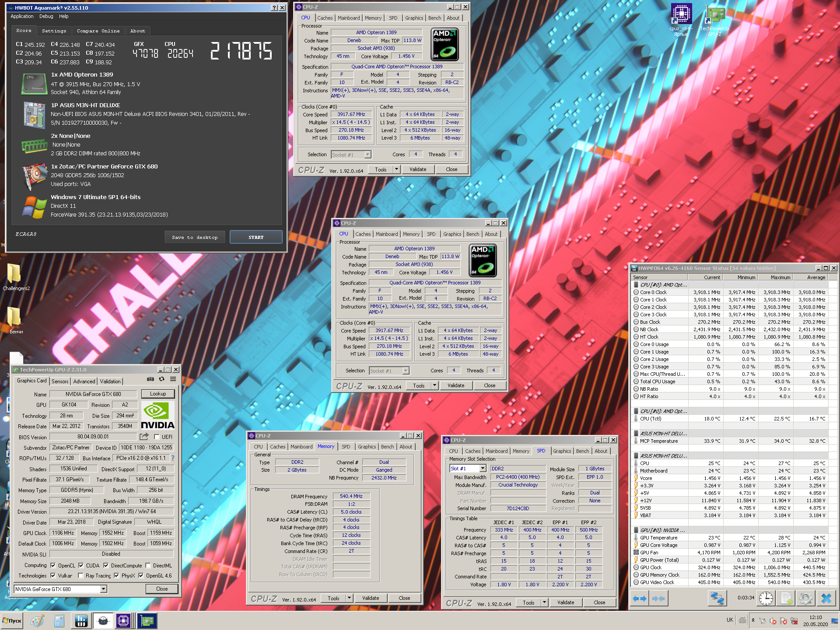
Task: Toggle PhysX checkbox in GPU-Z
Action: point(116,576)
